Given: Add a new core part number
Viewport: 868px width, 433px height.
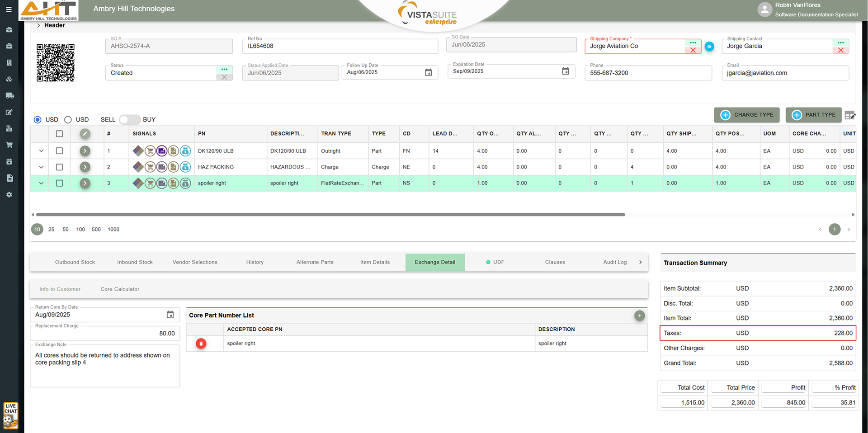Looking at the screenshot, I should tap(639, 315).
